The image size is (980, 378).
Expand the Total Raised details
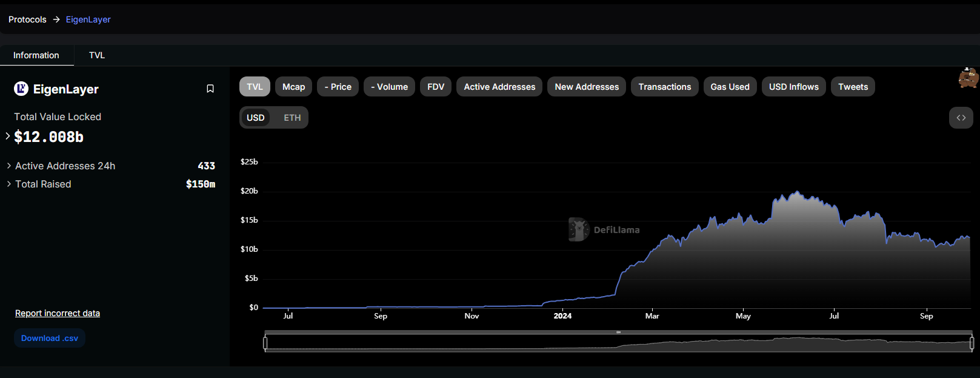[9, 184]
